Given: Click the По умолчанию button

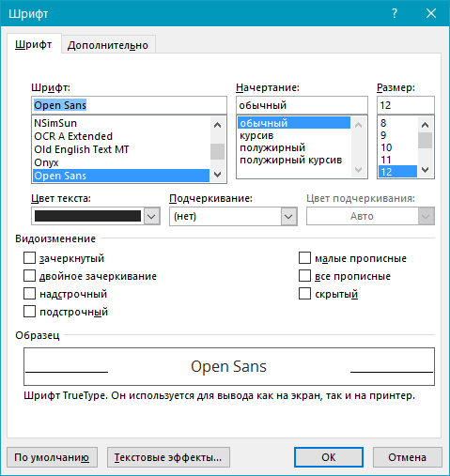Looking at the screenshot, I should (52, 457).
